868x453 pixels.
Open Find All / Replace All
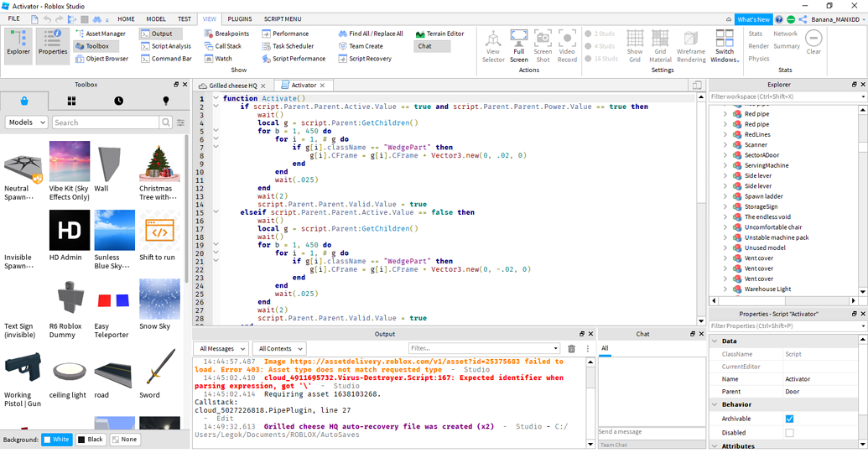pyautogui.click(x=371, y=34)
